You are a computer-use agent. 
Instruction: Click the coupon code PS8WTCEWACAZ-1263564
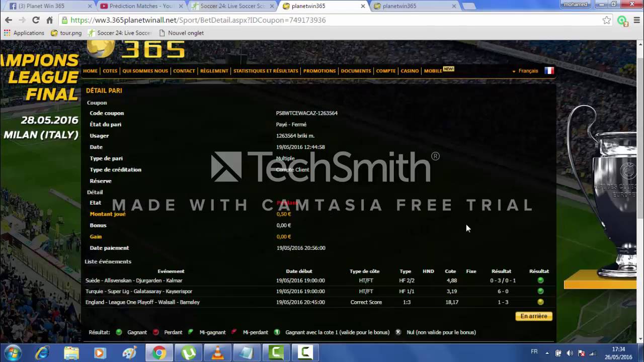pos(307,113)
